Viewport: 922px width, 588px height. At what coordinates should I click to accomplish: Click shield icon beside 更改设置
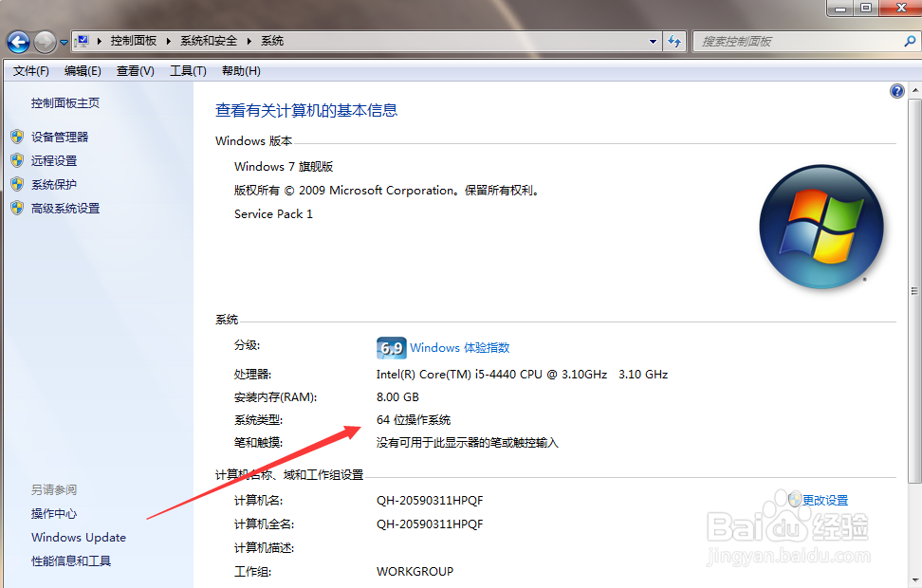[795, 500]
